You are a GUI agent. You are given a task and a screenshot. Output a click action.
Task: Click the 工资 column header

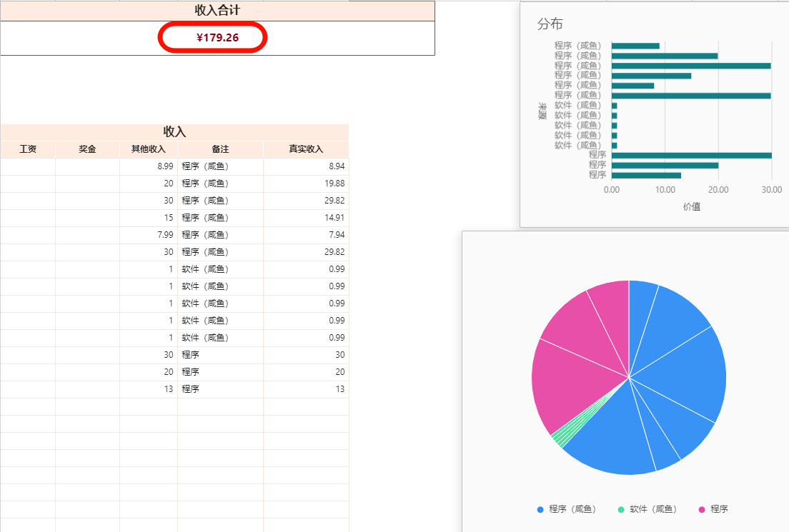28,149
